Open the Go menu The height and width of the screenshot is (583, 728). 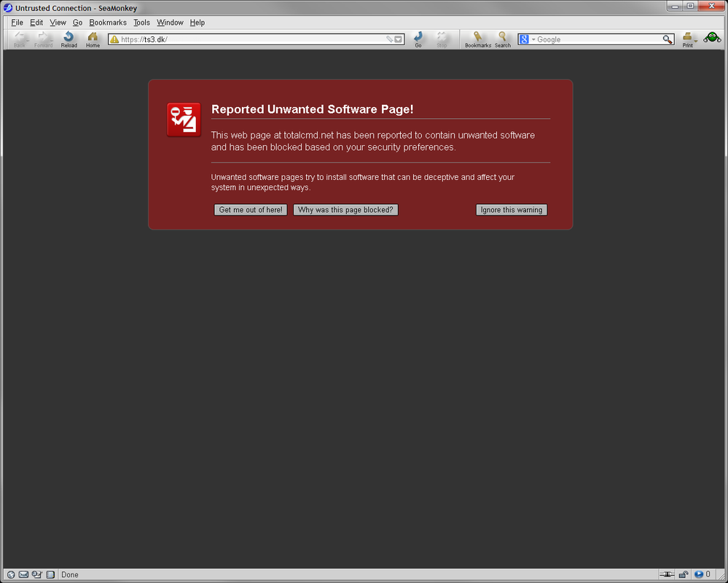click(x=77, y=23)
